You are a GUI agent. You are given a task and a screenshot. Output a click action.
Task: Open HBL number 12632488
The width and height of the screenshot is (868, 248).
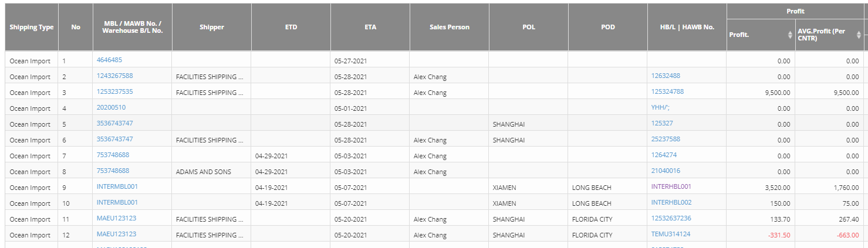pyautogui.click(x=666, y=76)
